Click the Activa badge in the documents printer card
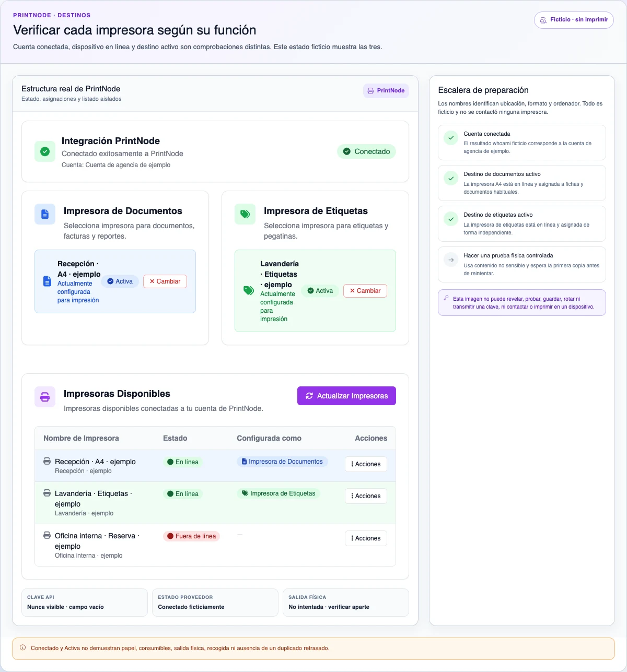 click(120, 281)
